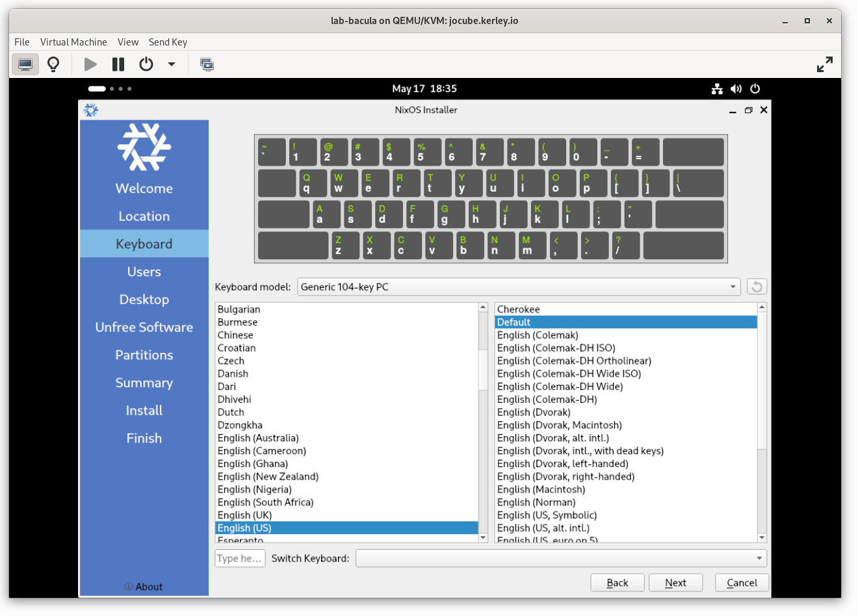Click the Run virtual machine play icon
Viewport: 858px width, 616px height.
click(x=90, y=64)
